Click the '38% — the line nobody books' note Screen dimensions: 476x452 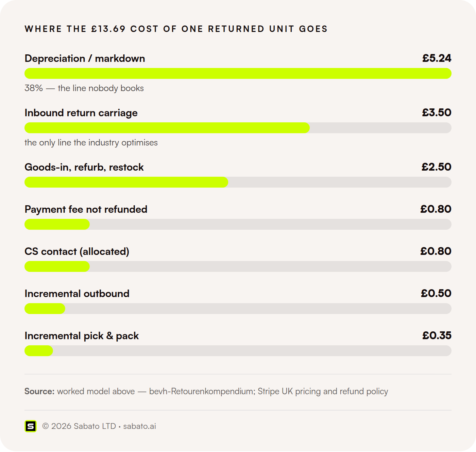[84, 88]
